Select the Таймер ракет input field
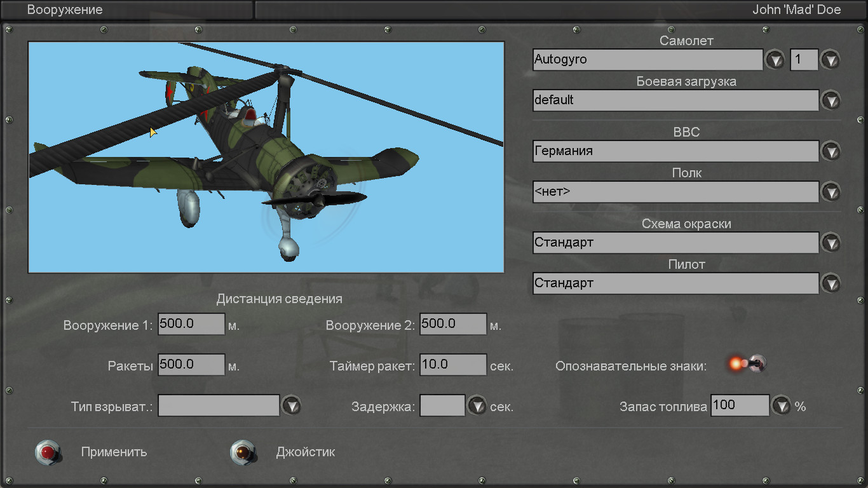The width and height of the screenshot is (868, 488). coord(453,365)
